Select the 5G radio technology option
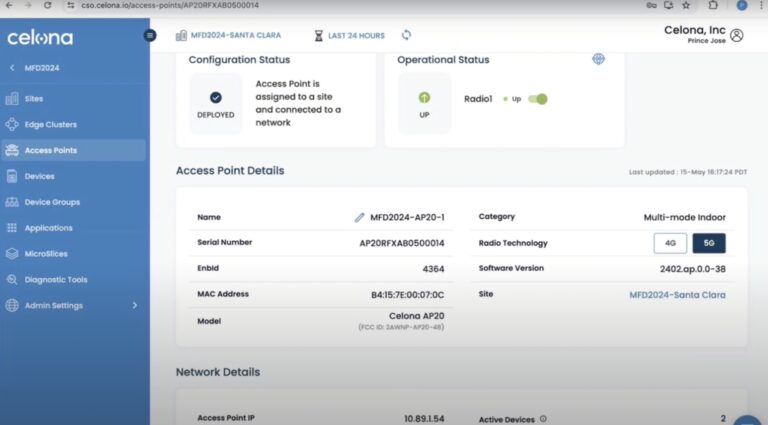 tap(708, 243)
